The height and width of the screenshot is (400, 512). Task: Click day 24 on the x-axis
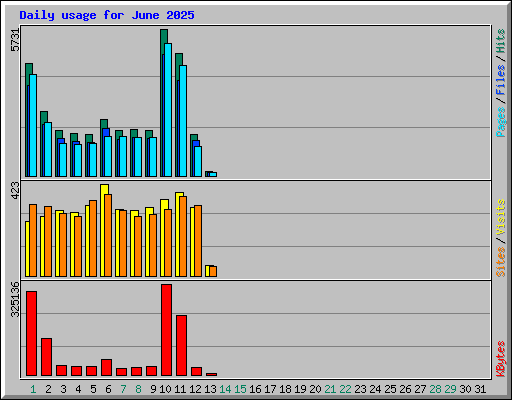[x=375, y=389]
